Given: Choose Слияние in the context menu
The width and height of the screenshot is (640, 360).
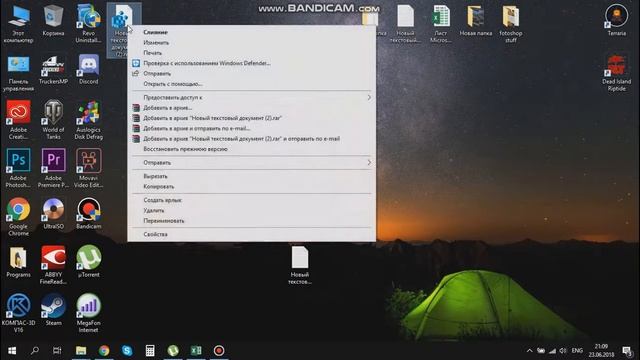Looking at the screenshot, I should pos(251,32).
